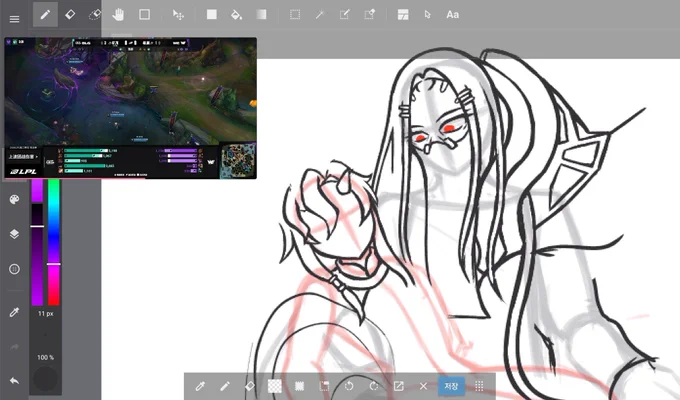Select the Magic Wand tool
The width and height of the screenshot is (680, 400).
click(x=320, y=15)
